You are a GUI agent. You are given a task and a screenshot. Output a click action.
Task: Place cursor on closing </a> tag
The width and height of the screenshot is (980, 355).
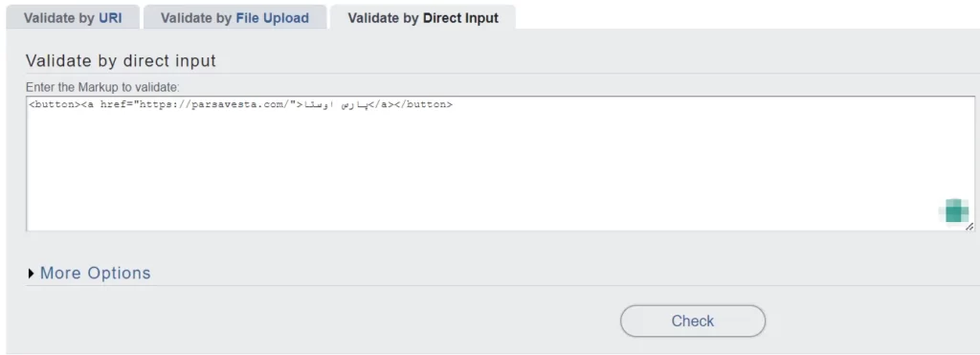(382, 105)
